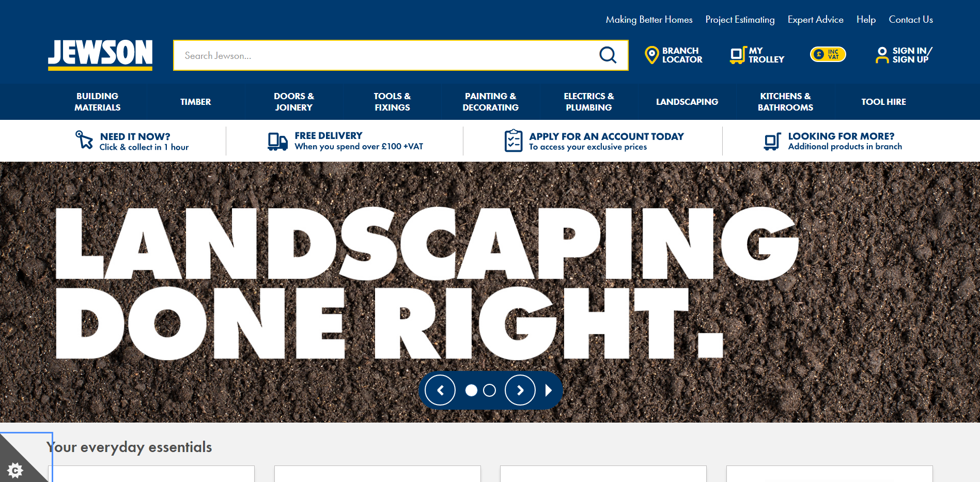This screenshot has width=980, height=482.
Task: Click Free Delivery heading
Action: [329, 135]
